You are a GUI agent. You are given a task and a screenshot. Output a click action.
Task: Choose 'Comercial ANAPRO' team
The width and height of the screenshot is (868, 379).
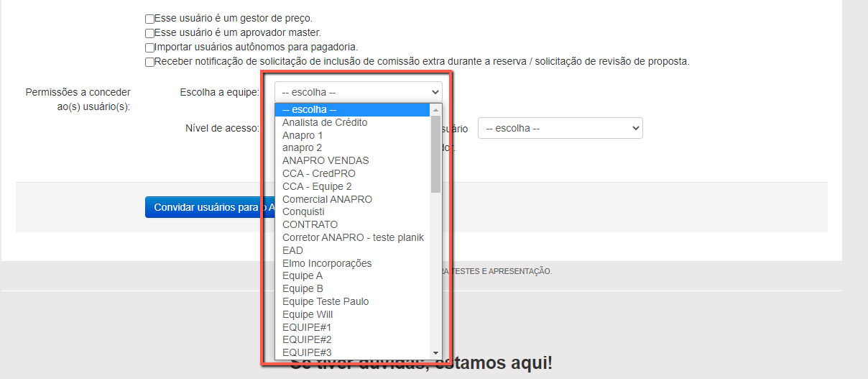click(x=327, y=199)
